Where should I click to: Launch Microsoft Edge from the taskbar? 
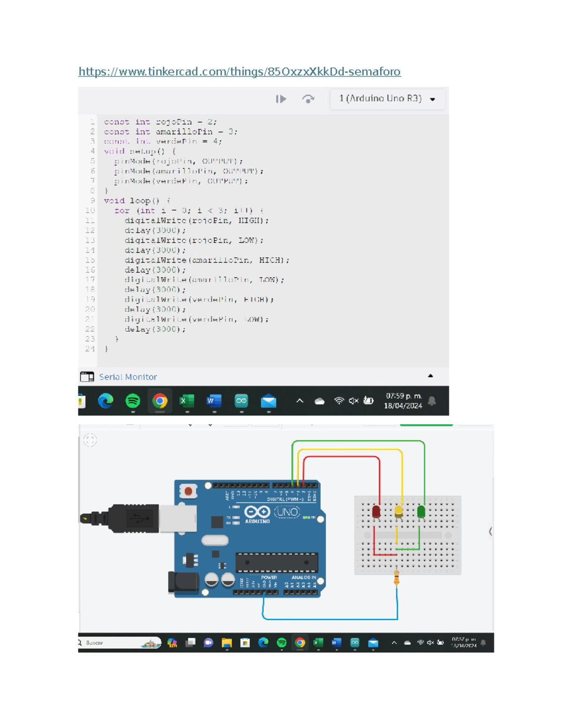(106, 401)
